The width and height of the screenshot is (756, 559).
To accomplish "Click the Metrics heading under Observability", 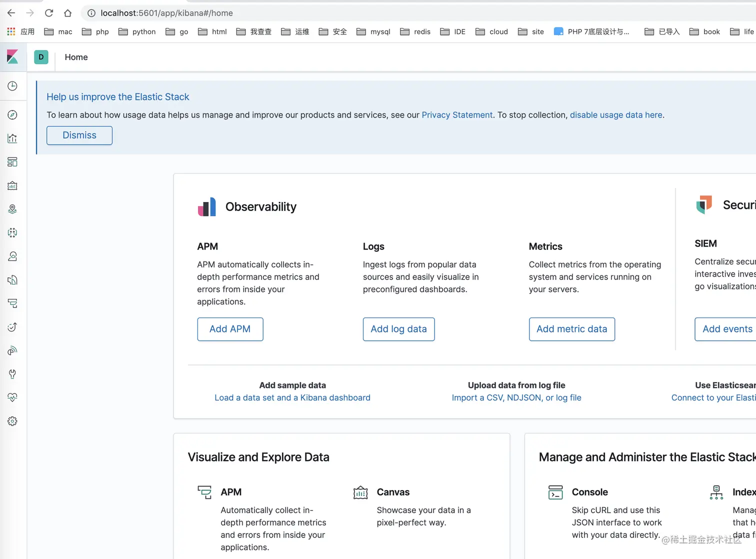I will click(x=545, y=246).
